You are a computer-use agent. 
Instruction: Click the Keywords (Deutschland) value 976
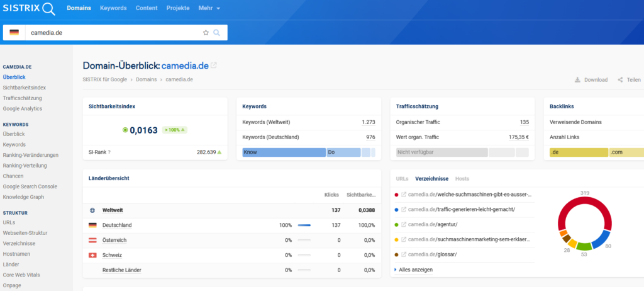point(371,137)
